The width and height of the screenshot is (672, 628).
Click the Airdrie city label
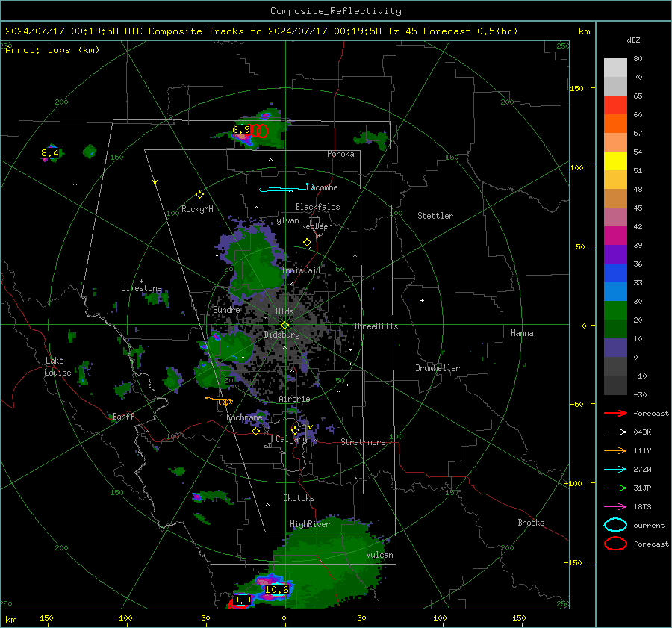[294, 399]
